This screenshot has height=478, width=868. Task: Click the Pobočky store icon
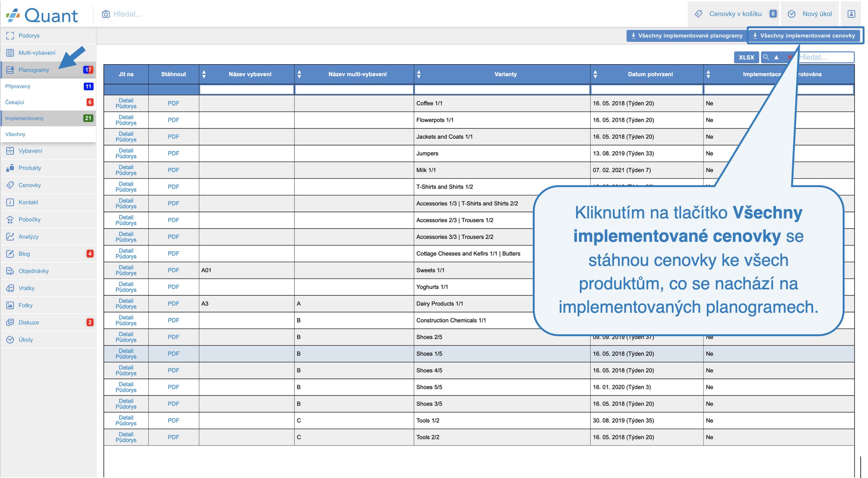pyautogui.click(x=10, y=219)
